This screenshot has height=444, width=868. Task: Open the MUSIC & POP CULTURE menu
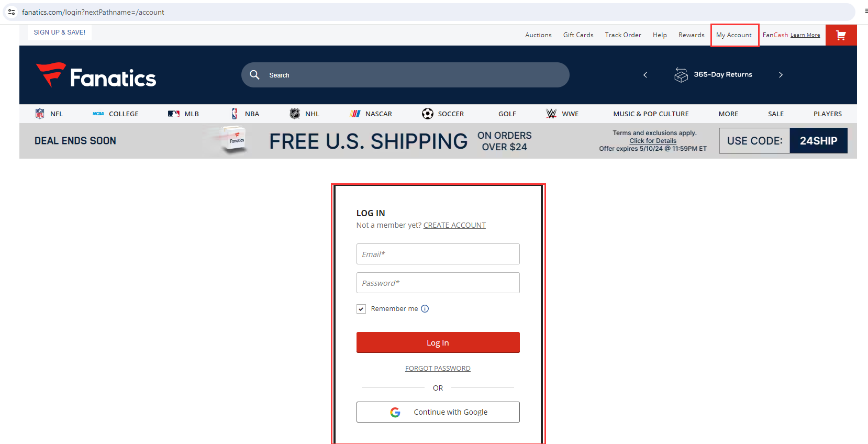point(651,114)
